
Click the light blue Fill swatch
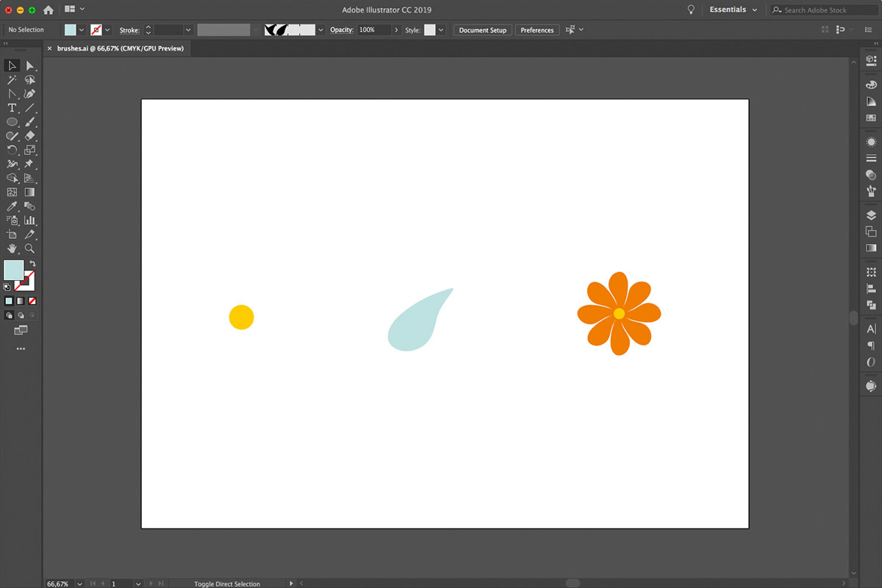point(13,270)
